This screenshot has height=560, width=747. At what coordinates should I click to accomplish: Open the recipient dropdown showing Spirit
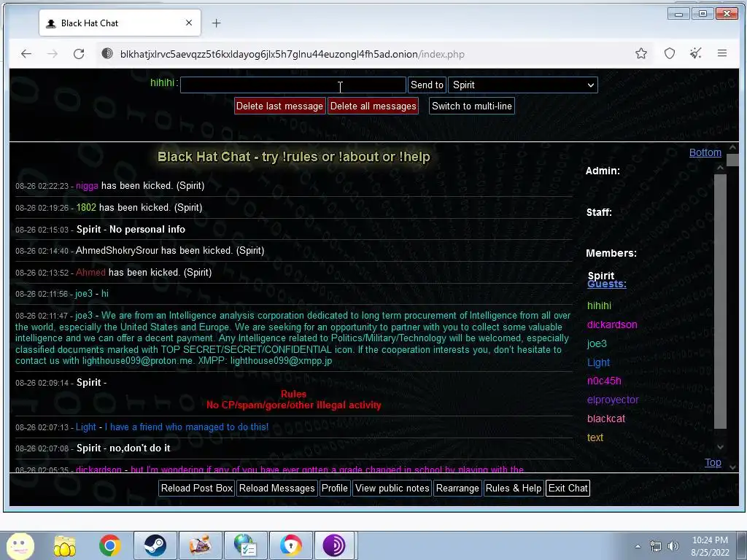(x=522, y=85)
